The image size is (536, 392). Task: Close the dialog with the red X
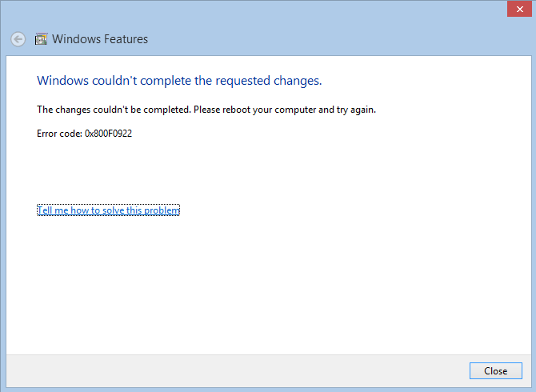click(x=519, y=10)
